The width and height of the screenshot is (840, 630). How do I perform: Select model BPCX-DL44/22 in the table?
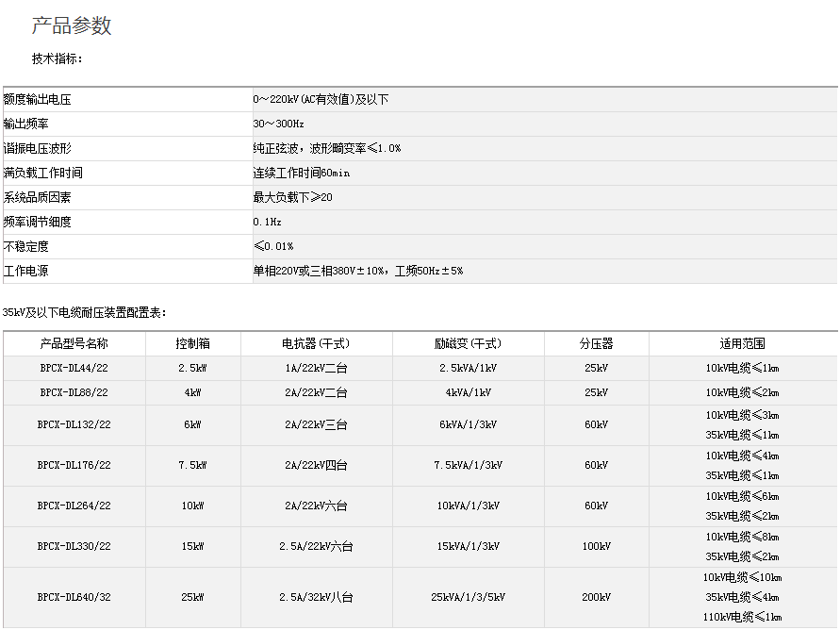(x=74, y=368)
